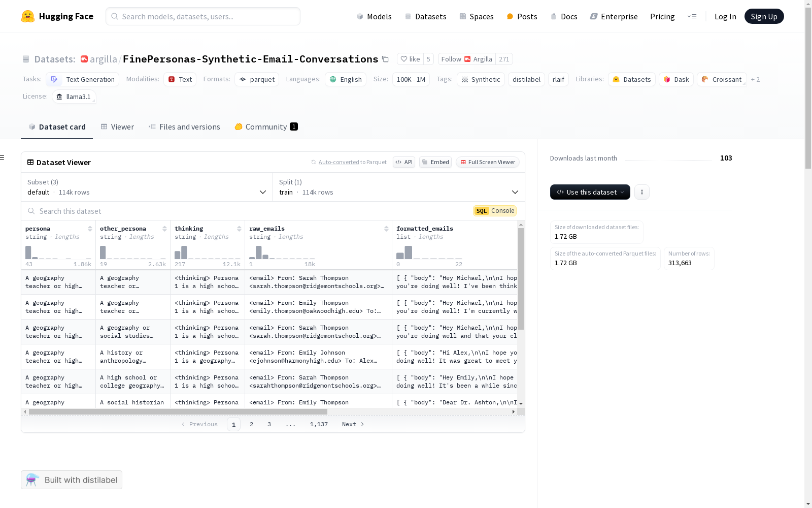Open the Files and versions tab
812x508 pixels.
tap(184, 127)
